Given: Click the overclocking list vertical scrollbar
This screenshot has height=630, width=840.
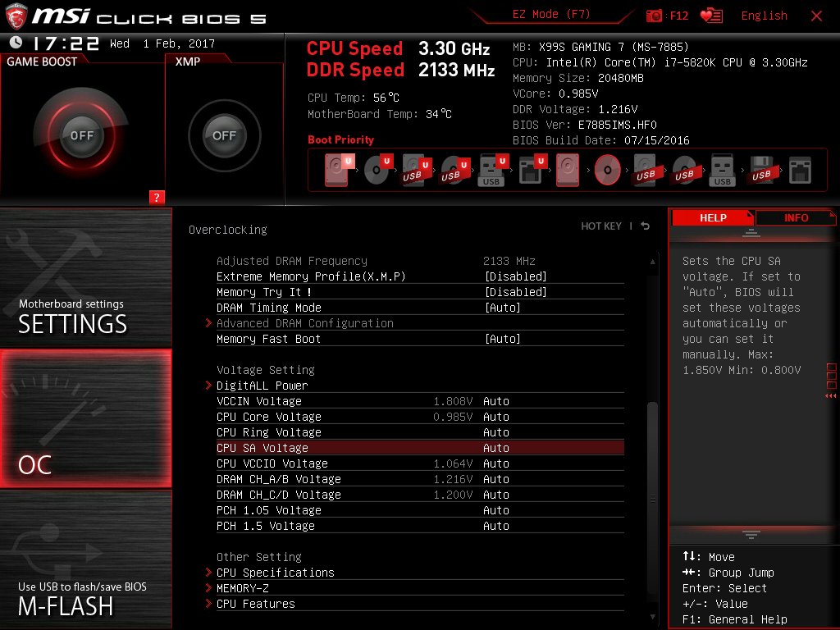Looking at the screenshot, I should tap(653, 459).
